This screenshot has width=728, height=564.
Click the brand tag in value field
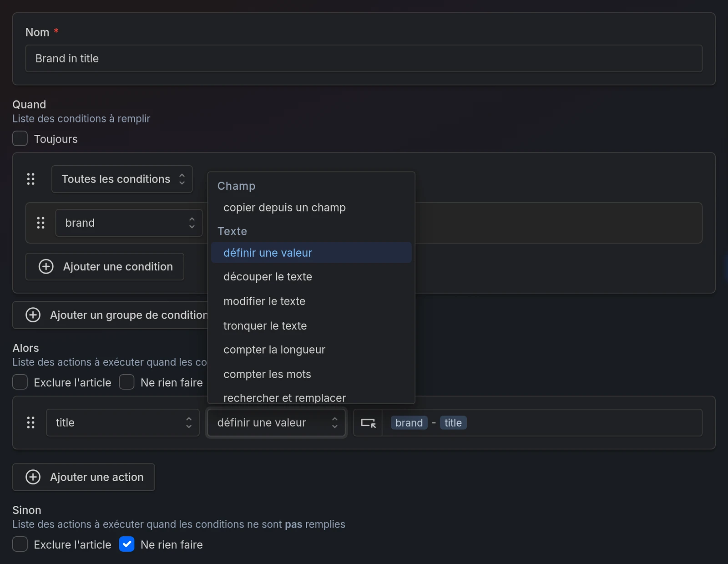pyautogui.click(x=409, y=423)
